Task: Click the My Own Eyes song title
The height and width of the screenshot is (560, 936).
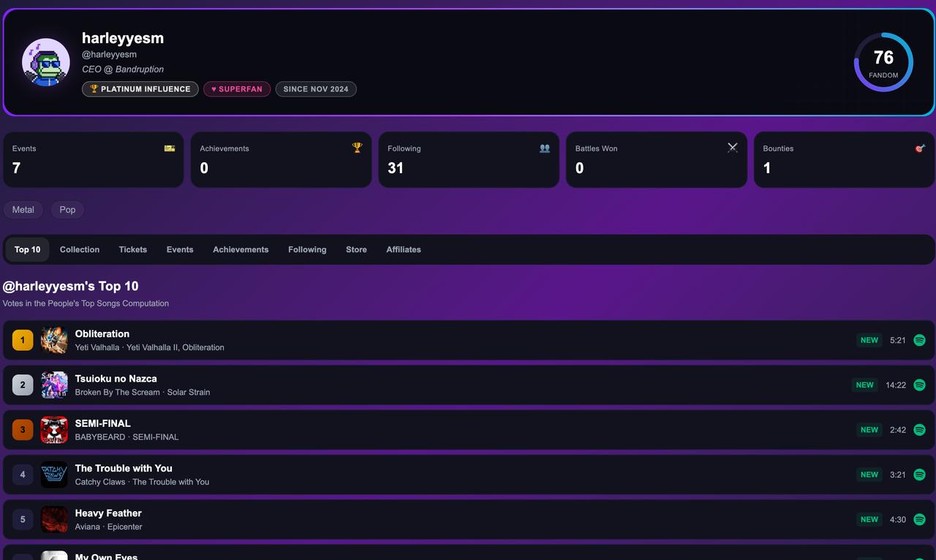Action: (106, 556)
